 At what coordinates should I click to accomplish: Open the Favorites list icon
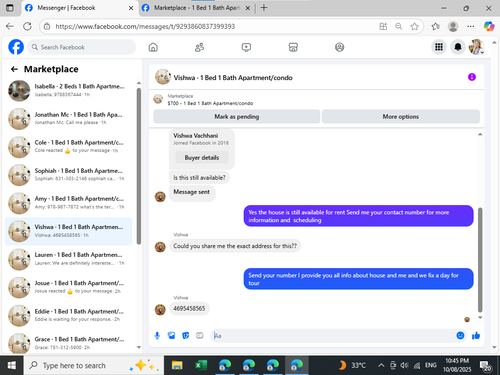point(435,26)
